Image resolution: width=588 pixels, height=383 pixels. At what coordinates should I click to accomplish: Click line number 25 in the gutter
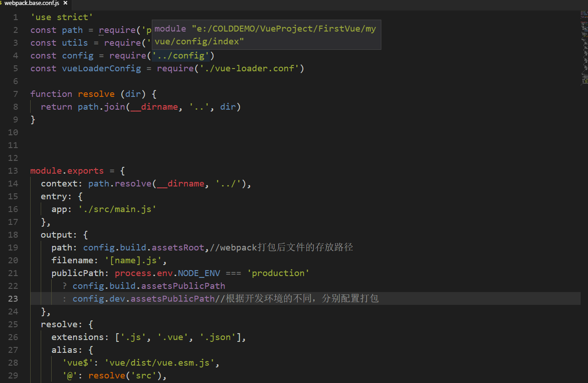click(13, 324)
